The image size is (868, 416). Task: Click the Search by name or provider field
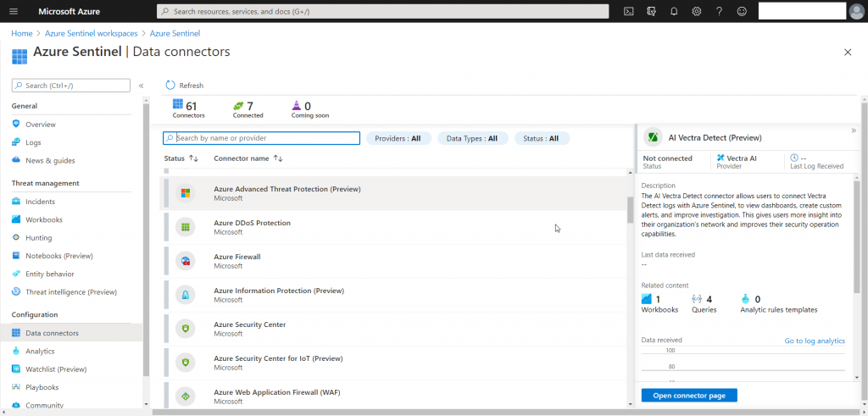tap(261, 138)
